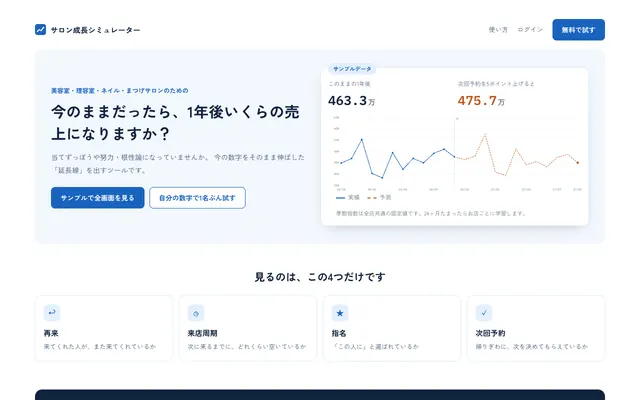Click the blue chart logo icon
640x400 pixels.
pos(40,29)
